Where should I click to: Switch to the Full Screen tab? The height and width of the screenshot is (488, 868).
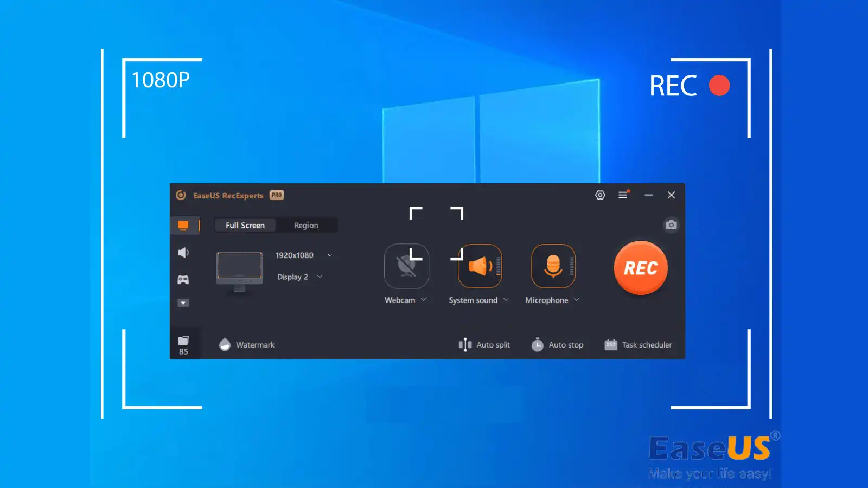click(x=245, y=226)
